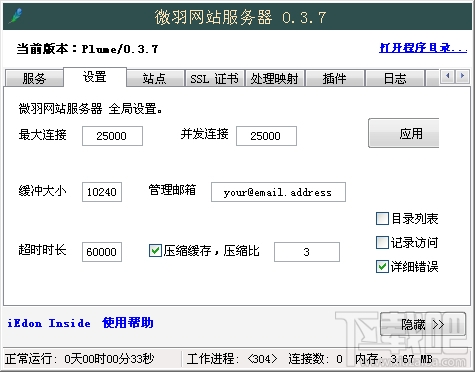Open the 使用帮助 link
Screen dimensions: 475x372
128,323
